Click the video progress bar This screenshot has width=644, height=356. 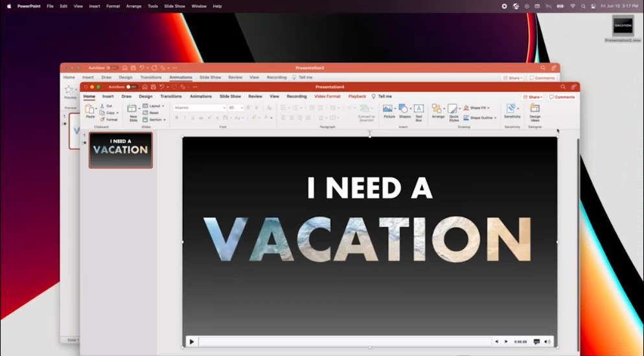point(345,342)
